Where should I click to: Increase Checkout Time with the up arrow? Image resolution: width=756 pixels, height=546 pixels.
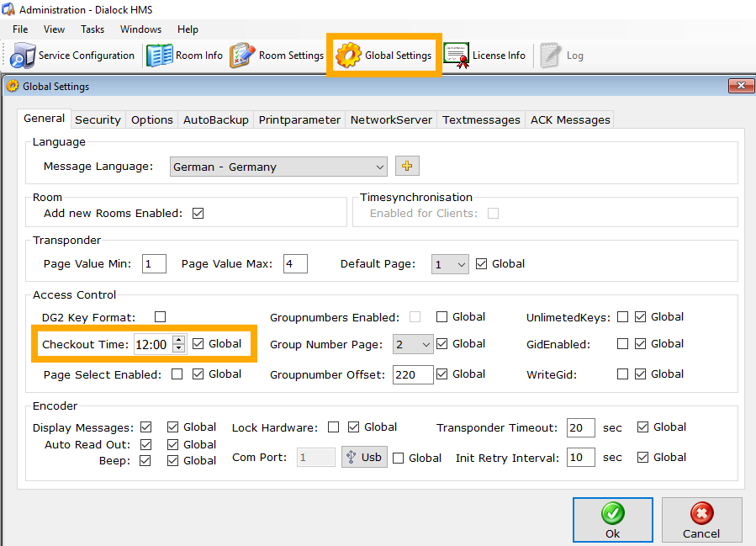tap(178, 340)
